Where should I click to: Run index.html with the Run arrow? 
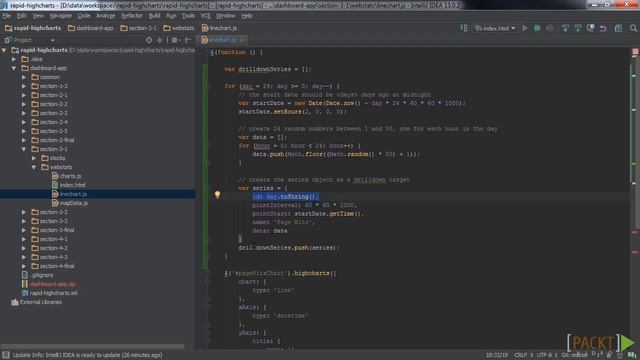[525, 28]
